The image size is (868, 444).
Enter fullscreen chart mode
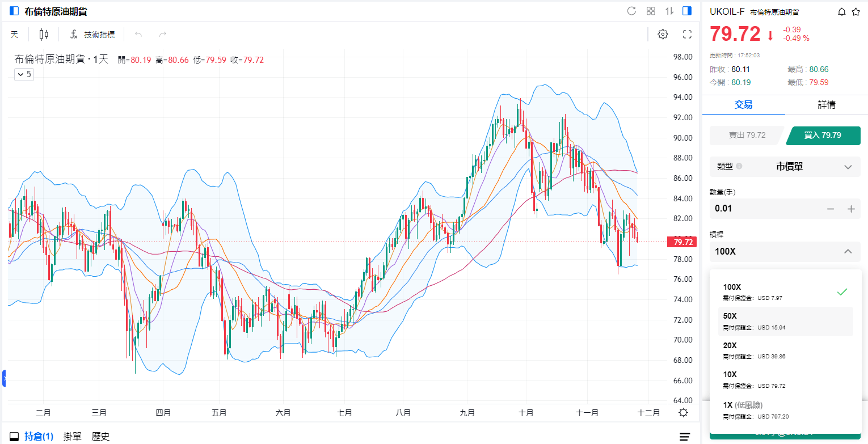(x=687, y=35)
